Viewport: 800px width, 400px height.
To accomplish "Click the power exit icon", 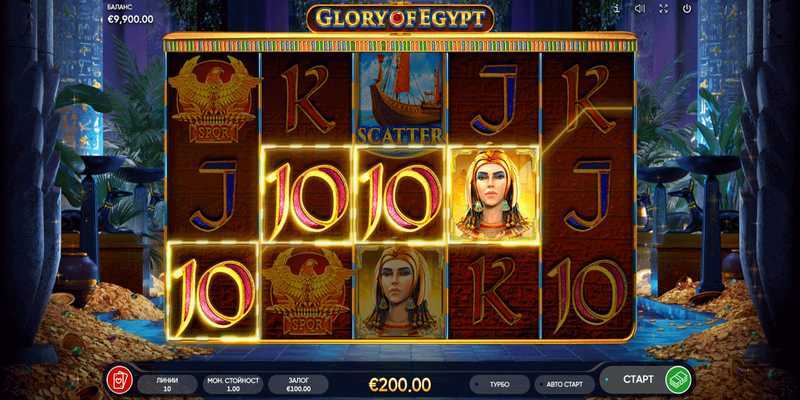I will tap(687, 9).
